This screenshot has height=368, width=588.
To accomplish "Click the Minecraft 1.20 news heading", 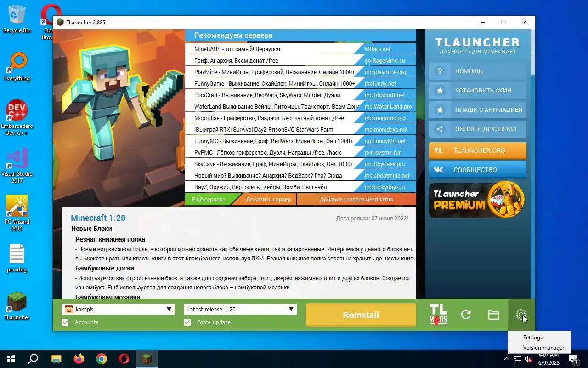I will click(98, 218).
